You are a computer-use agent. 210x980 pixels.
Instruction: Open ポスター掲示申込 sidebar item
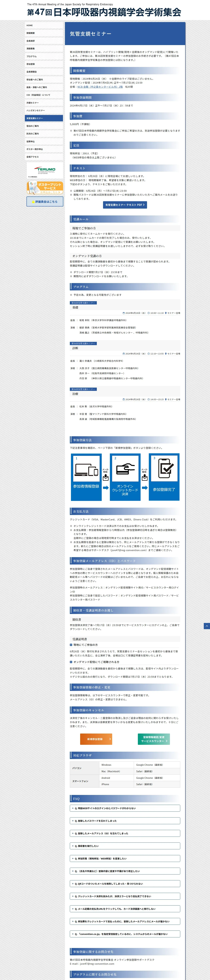[x=44, y=149]
